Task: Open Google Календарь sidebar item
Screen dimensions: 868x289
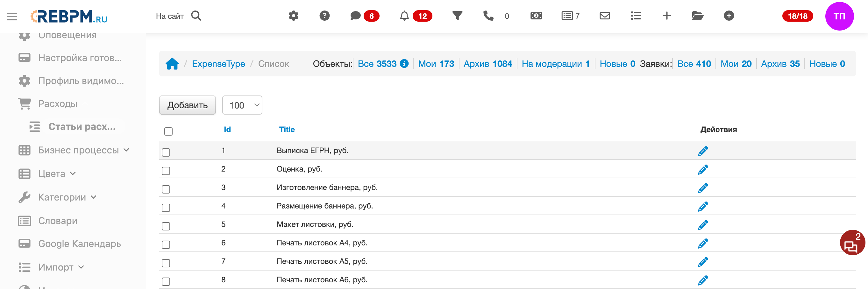Action: (69, 243)
